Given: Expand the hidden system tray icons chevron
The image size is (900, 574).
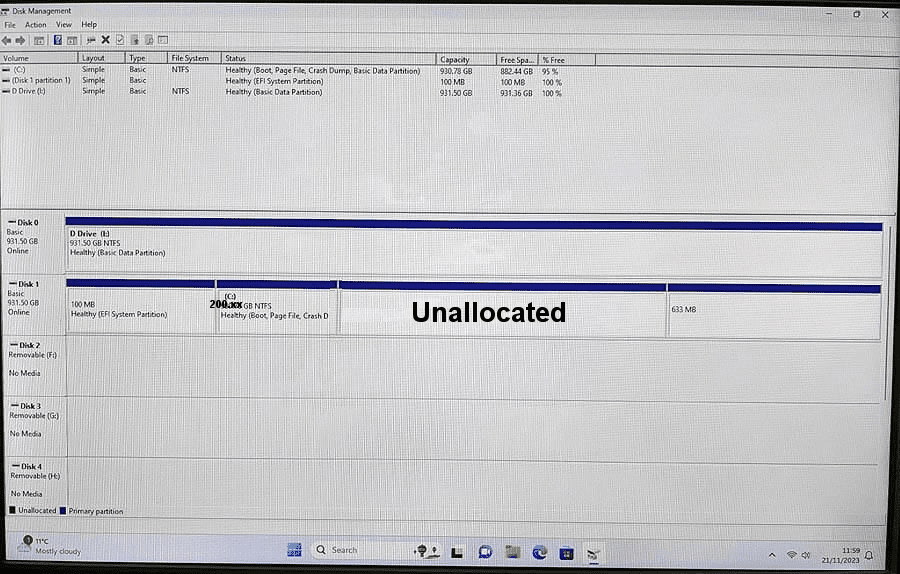Looking at the screenshot, I should click(x=772, y=555).
